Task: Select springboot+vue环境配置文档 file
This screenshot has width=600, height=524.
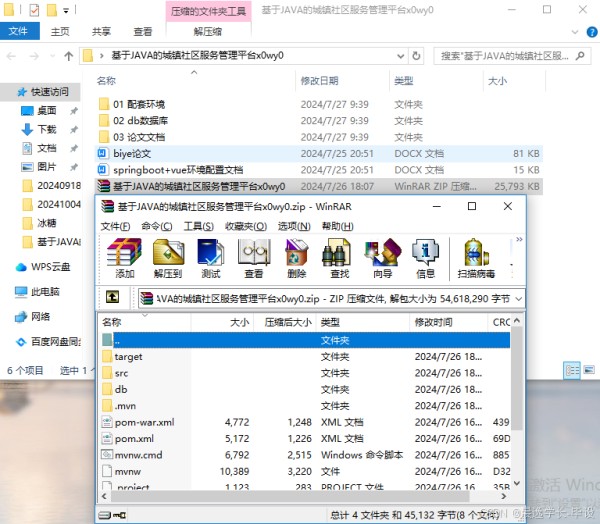Action: coord(318,170)
